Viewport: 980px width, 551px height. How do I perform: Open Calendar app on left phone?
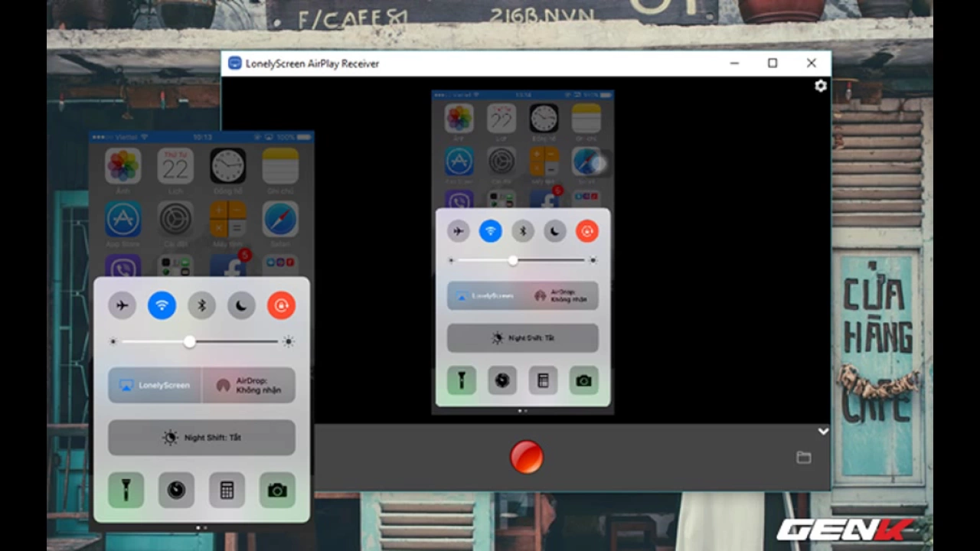pos(175,166)
